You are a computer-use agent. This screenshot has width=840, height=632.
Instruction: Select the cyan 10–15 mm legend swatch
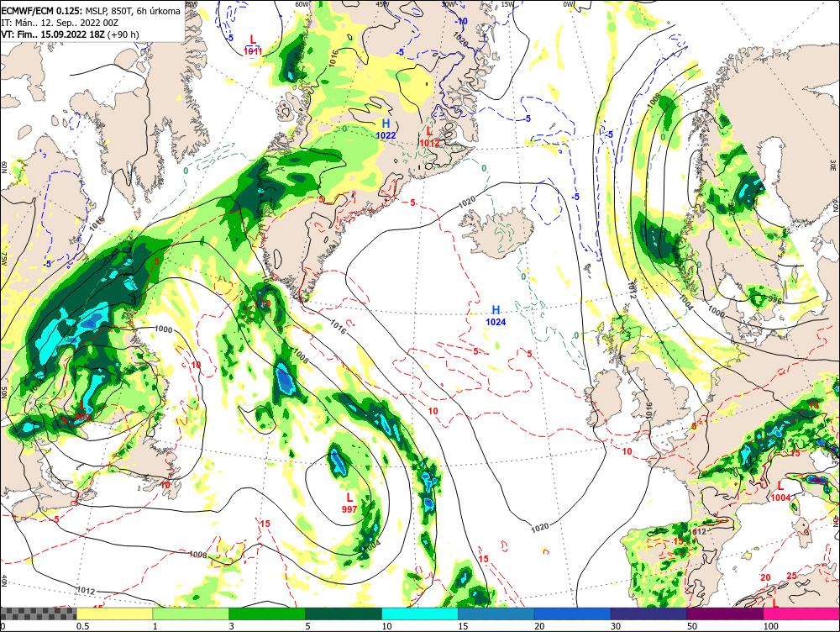[419, 614]
